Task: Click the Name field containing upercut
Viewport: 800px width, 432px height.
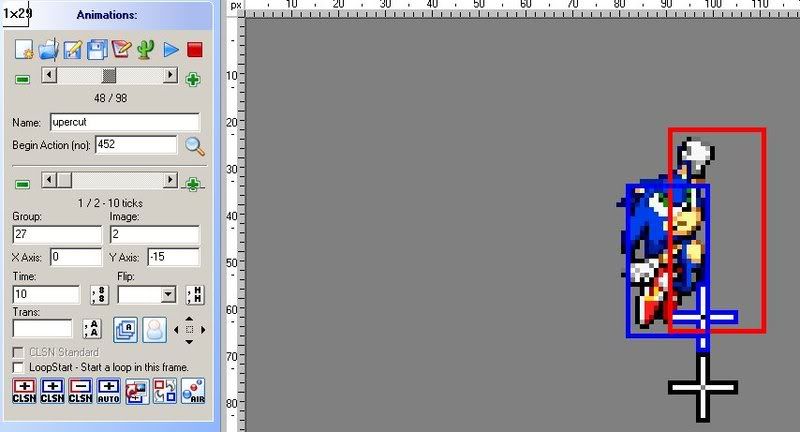Action: pyautogui.click(x=125, y=122)
